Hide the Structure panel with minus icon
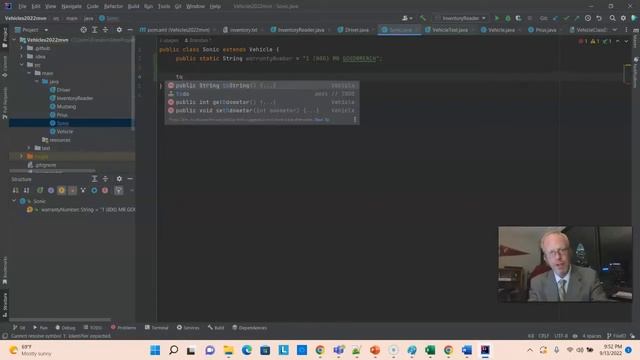Screen dimensions: 640x360 point(130,179)
